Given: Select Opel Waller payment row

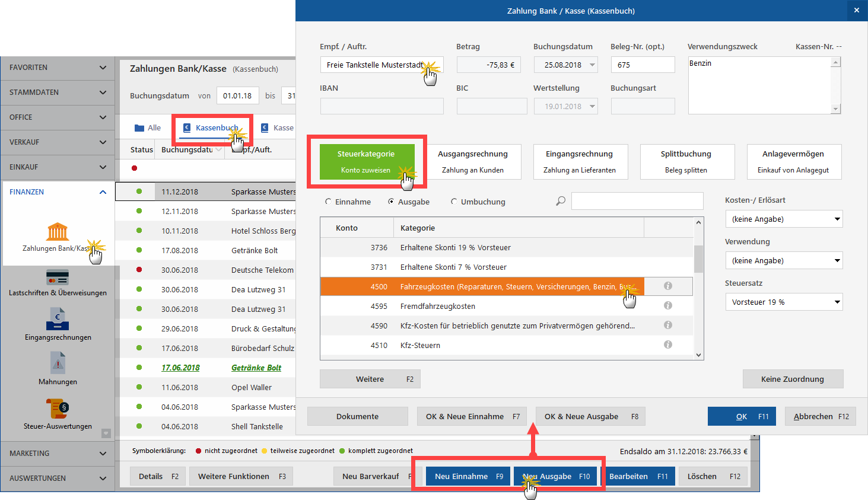Looking at the screenshot, I should point(205,387).
